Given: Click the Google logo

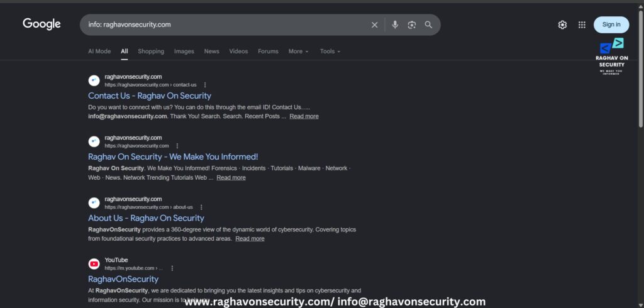Looking at the screenshot, I should click(42, 25).
